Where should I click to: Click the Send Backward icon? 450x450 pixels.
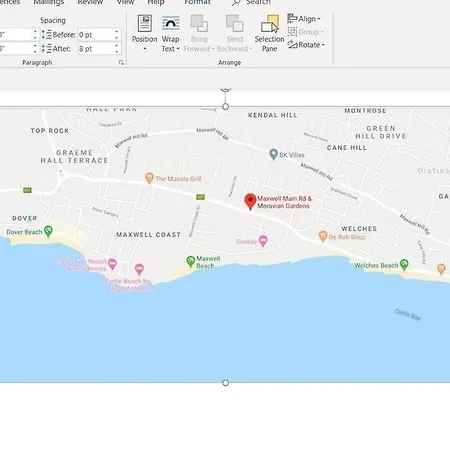pos(234,23)
